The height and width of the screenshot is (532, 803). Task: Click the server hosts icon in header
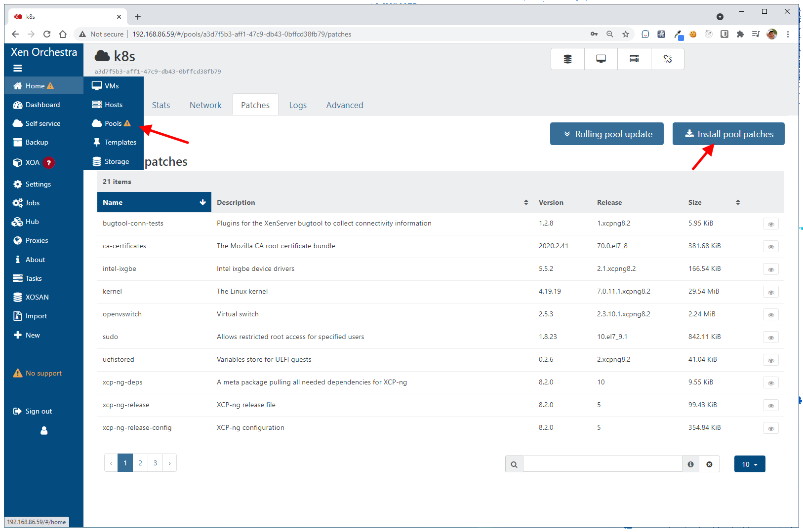[x=634, y=59]
